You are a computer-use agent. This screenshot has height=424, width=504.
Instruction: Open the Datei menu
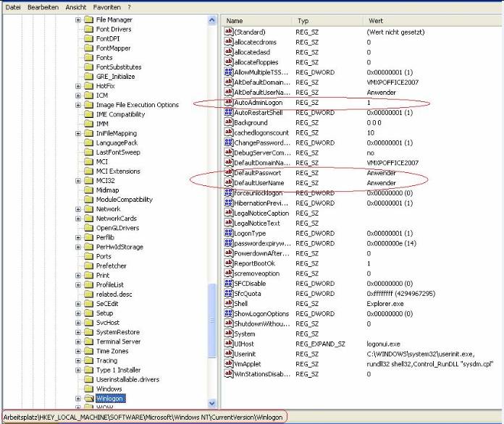(x=12, y=7)
